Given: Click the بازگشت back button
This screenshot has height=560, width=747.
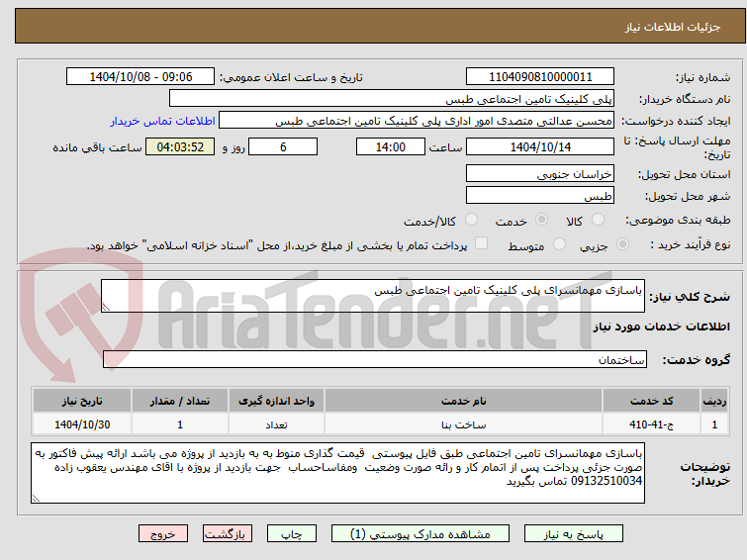Looking at the screenshot, I should tap(228, 534).
